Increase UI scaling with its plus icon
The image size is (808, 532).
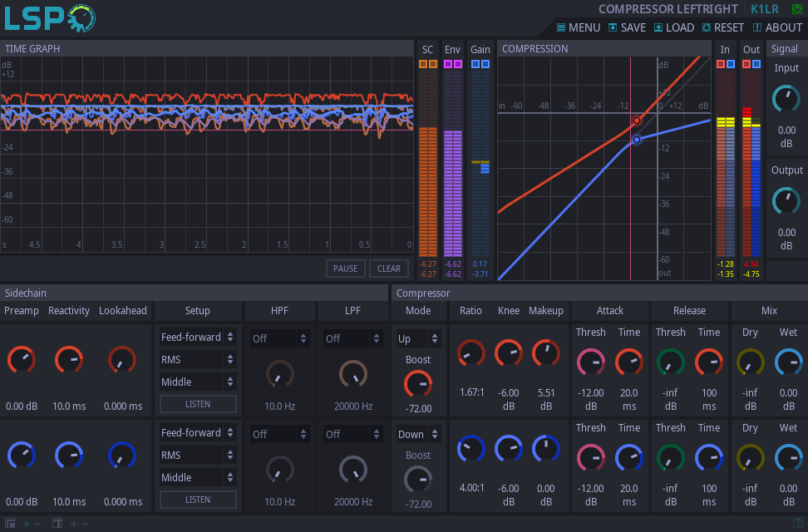pos(27,524)
